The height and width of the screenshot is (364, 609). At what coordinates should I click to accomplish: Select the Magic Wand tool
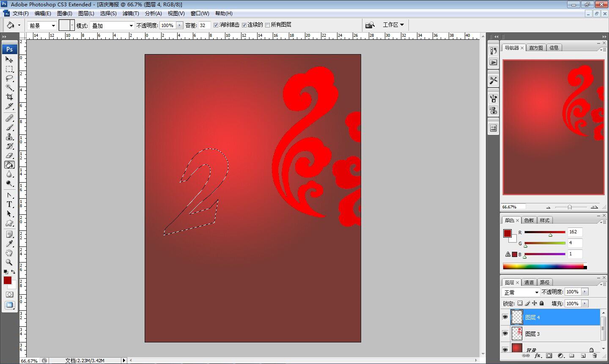[9, 88]
